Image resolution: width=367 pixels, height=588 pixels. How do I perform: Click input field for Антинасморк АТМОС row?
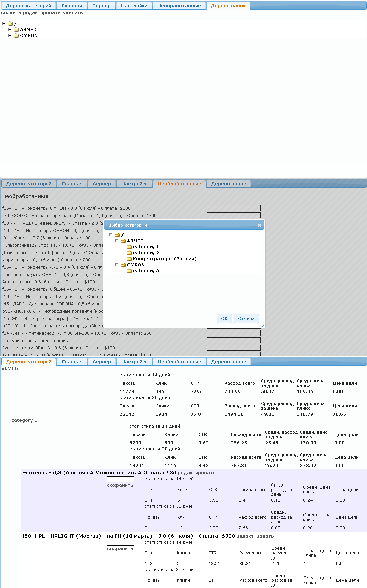(x=234, y=333)
